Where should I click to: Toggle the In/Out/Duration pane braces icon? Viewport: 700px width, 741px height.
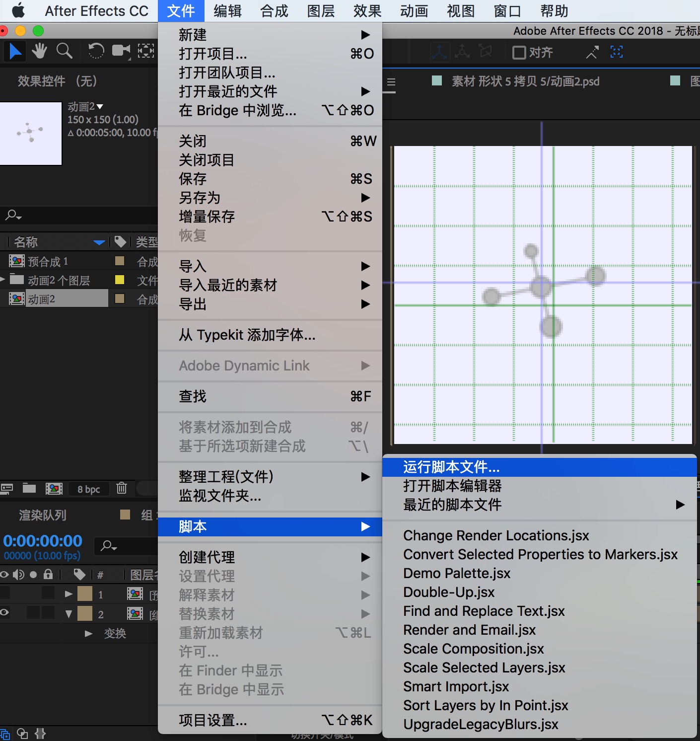point(40,734)
